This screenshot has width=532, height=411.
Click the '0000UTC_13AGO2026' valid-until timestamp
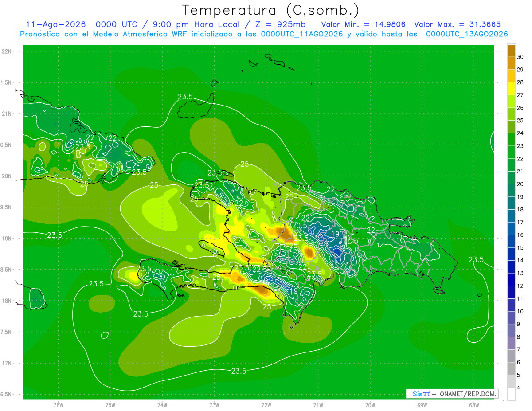point(467,34)
